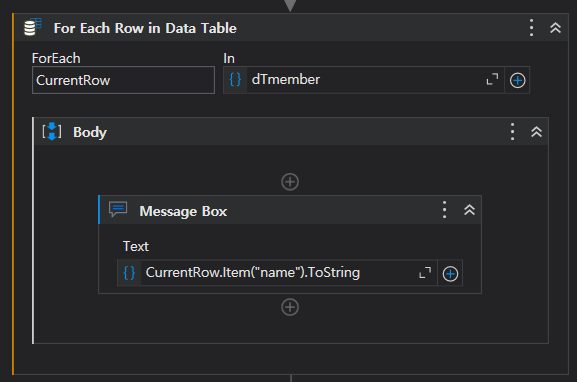Click the Message Box speech bubble icon
This screenshot has width=577, height=382.
pos(118,210)
